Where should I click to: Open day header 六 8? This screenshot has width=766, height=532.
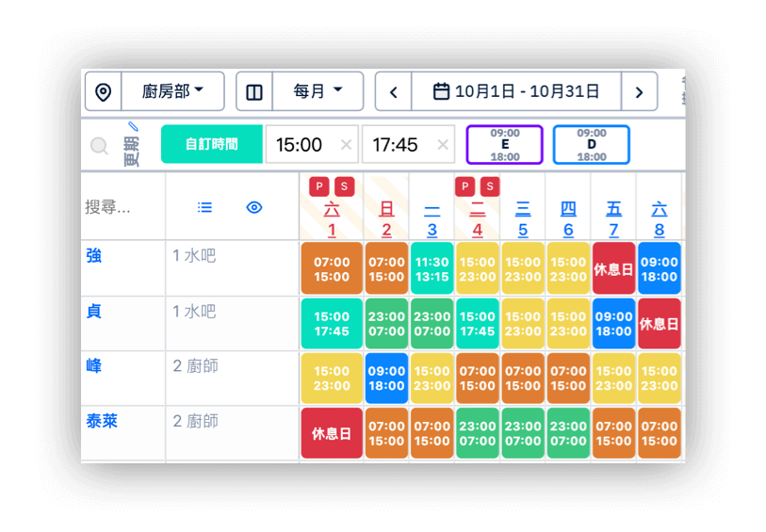pyautogui.click(x=659, y=219)
